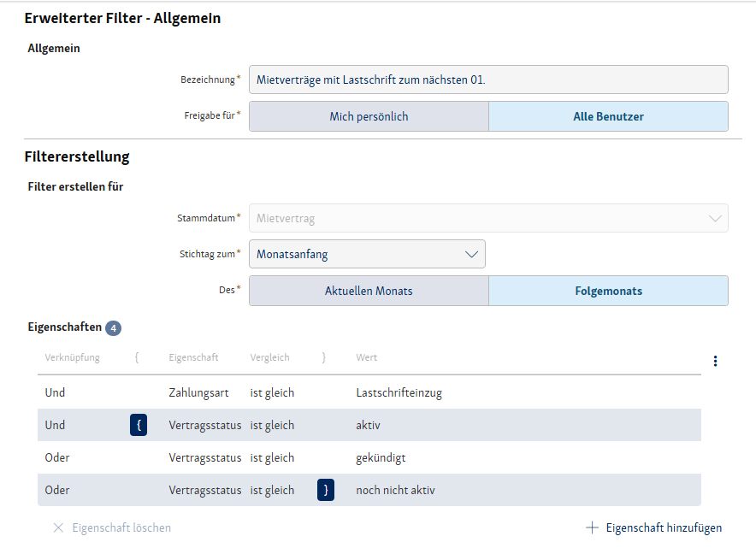This screenshot has height=548, width=756.
Task: Click the Wert column header
Action: [366, 357]
